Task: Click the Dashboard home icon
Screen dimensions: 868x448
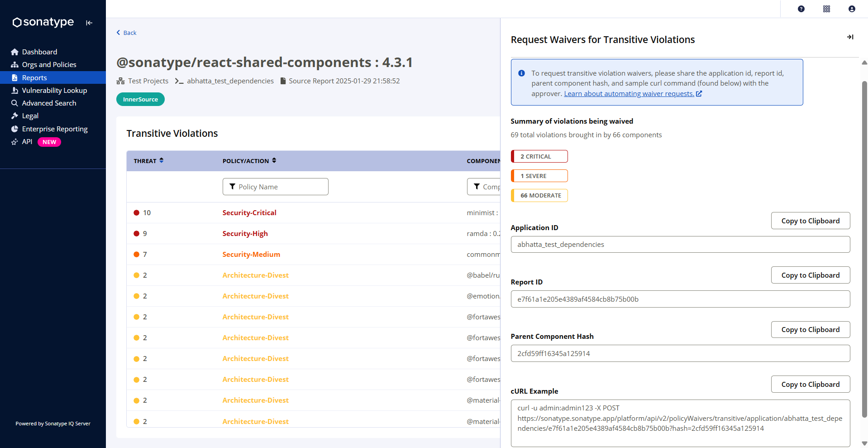Action: click(x=14, y=52)
